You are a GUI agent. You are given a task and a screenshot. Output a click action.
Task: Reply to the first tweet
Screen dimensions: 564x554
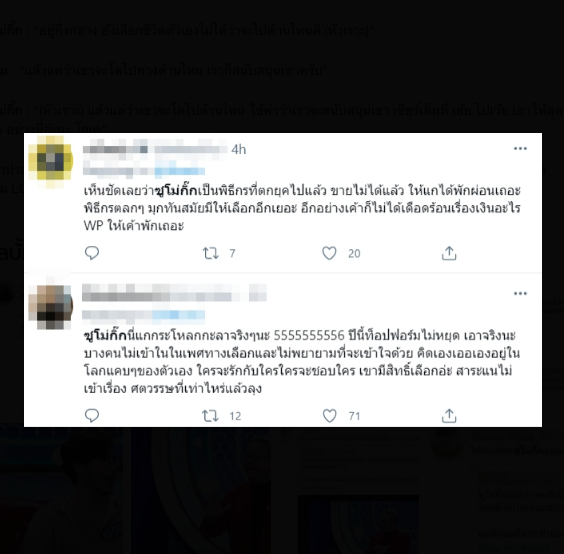click(92, 253)
